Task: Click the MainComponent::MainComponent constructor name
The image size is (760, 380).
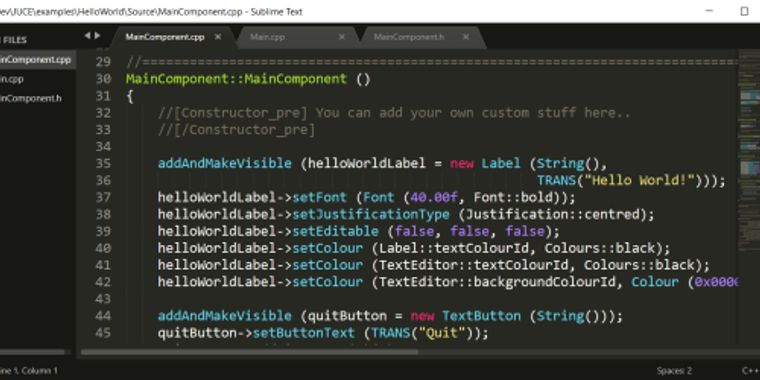Action: pos(236,79)
